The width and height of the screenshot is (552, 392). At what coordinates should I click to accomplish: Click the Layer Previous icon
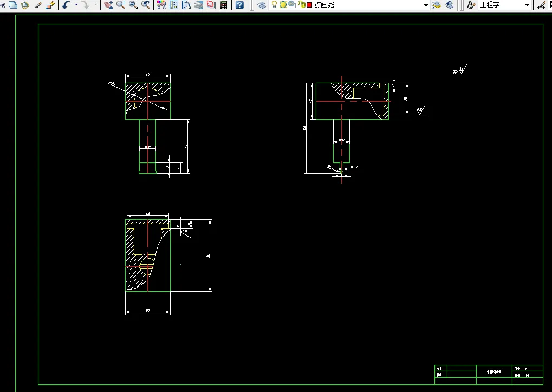tap(449, 5)
